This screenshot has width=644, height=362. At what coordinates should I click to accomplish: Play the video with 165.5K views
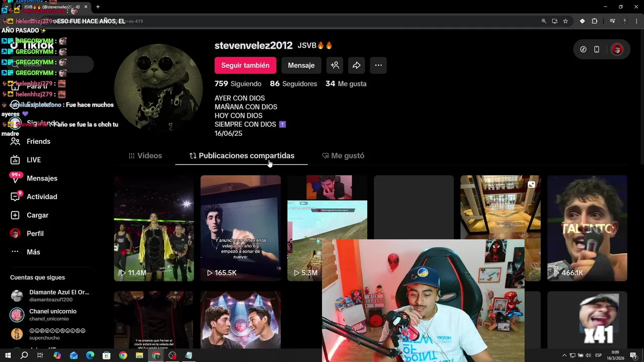pos(240,228)
